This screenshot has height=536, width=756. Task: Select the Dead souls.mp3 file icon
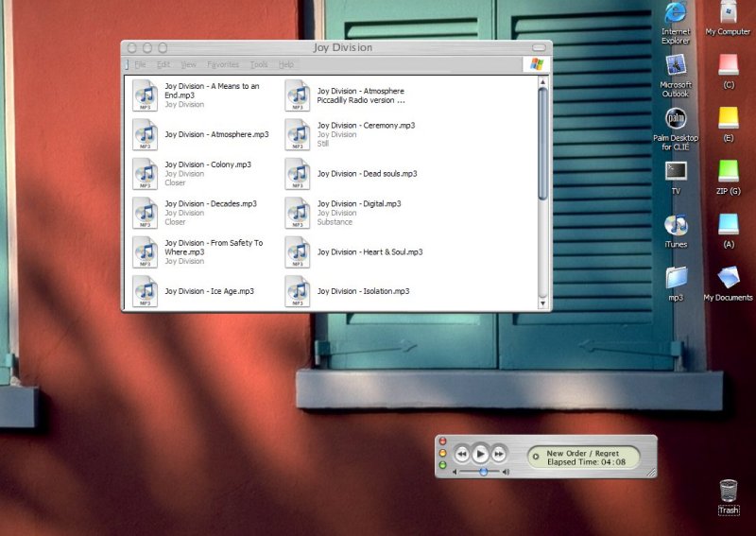[298, 174]
